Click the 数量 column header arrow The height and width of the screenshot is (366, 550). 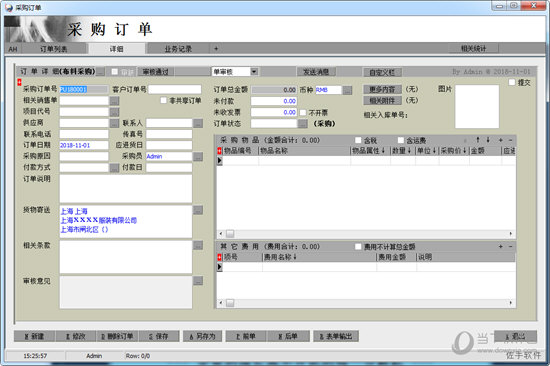pos(409,151)
